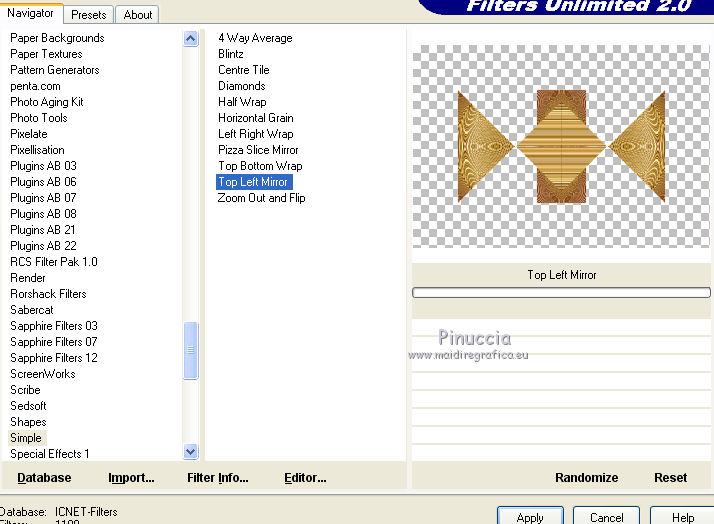Select Paper Textures category
This screenshot has width=714, height=524.
click(46, 54)
